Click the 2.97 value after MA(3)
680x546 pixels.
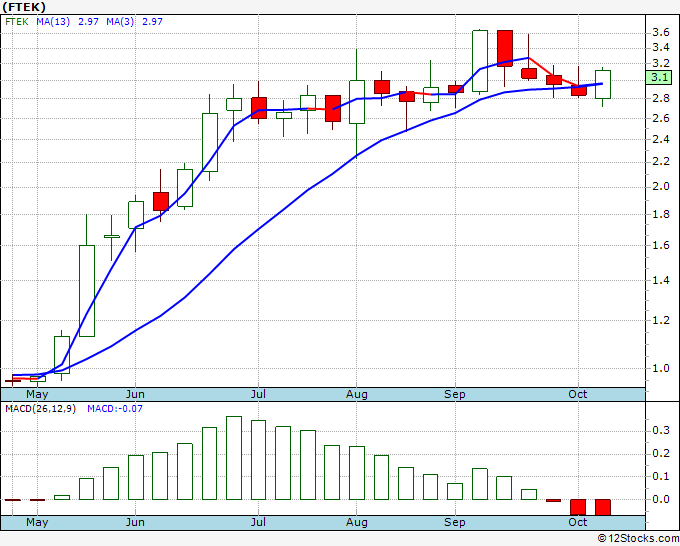[152, 22]
